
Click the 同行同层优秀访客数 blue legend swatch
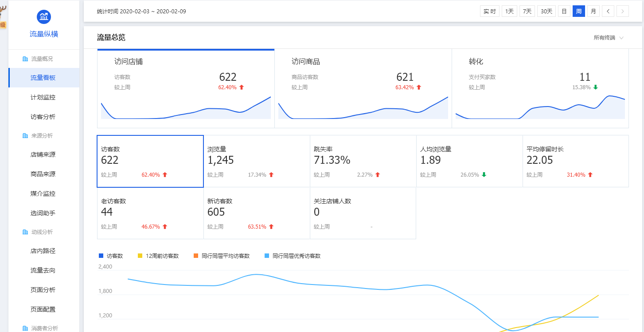coord(266,256)
